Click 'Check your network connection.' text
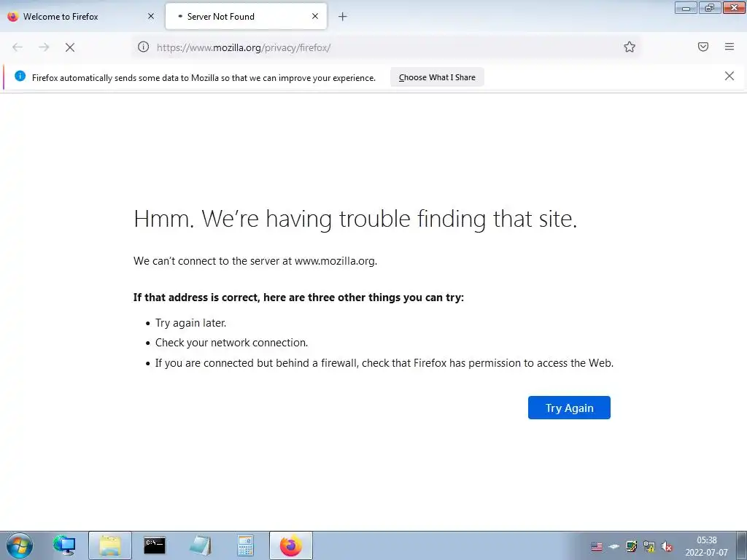 point(231,343)
